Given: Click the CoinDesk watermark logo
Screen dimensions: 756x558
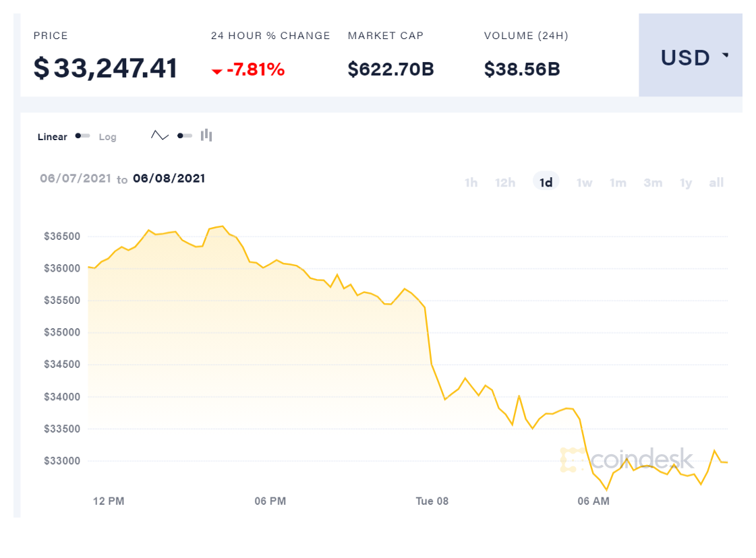Looking at the screenshot, I should coord(627,460).
